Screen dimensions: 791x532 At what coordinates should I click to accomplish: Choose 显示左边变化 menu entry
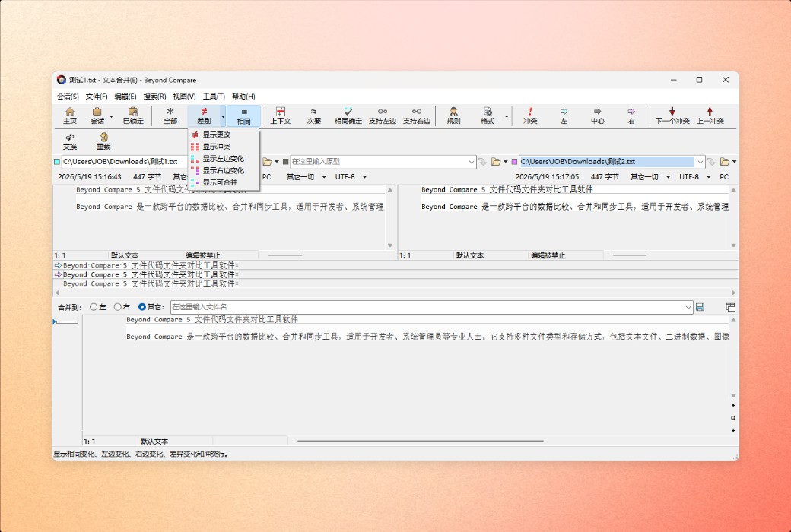point(224,158)
